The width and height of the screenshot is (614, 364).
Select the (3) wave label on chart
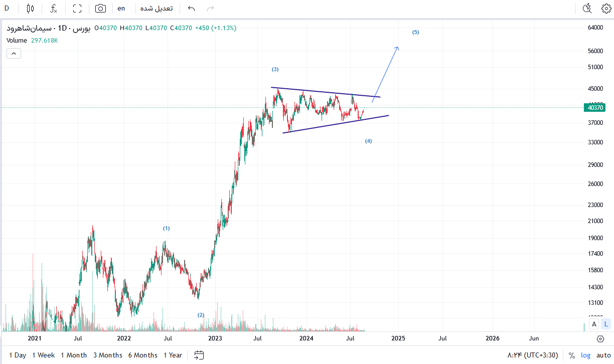[x=275, y=69]
